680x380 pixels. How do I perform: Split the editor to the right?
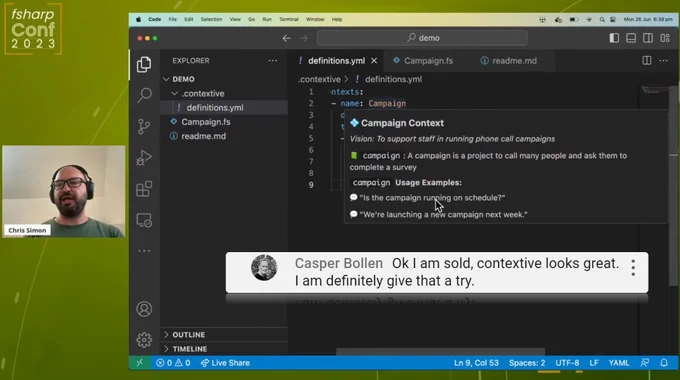647,60
